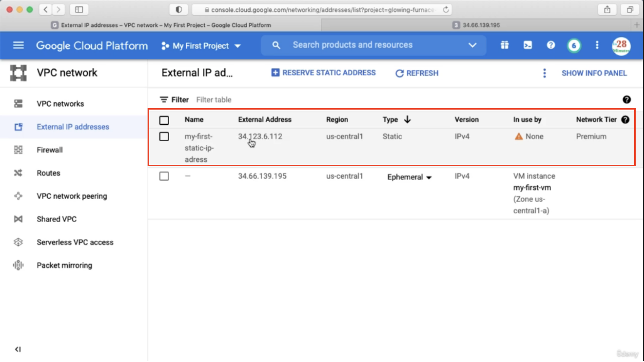
Task: Reload page with Safari refresh icon
Action: (x=446, y=9)
